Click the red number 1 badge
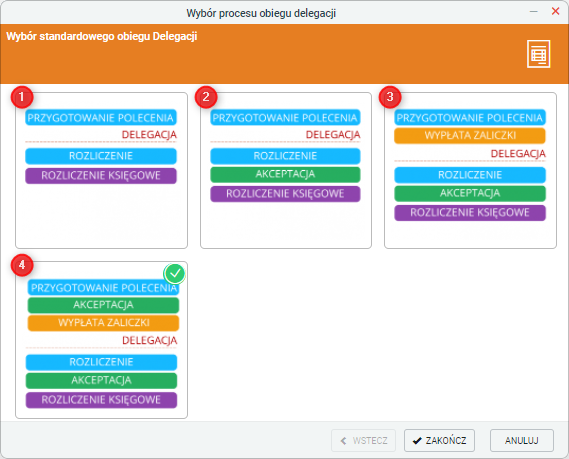Image resolution: width=569 pixels, height=459 pixels. click(22, 97)
